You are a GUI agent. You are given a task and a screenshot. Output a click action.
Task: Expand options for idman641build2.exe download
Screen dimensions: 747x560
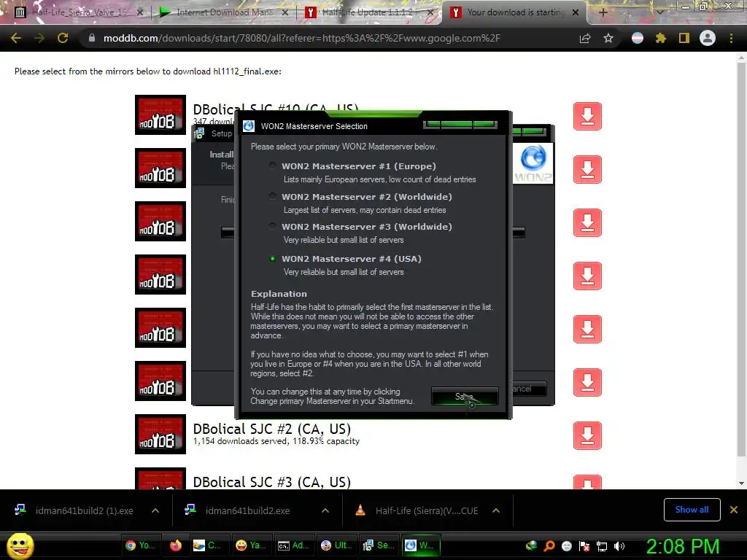point(325,510)
